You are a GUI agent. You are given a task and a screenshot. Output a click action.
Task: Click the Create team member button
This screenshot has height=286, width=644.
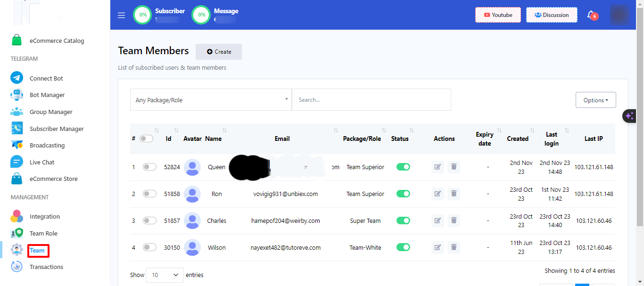(219, 52)
